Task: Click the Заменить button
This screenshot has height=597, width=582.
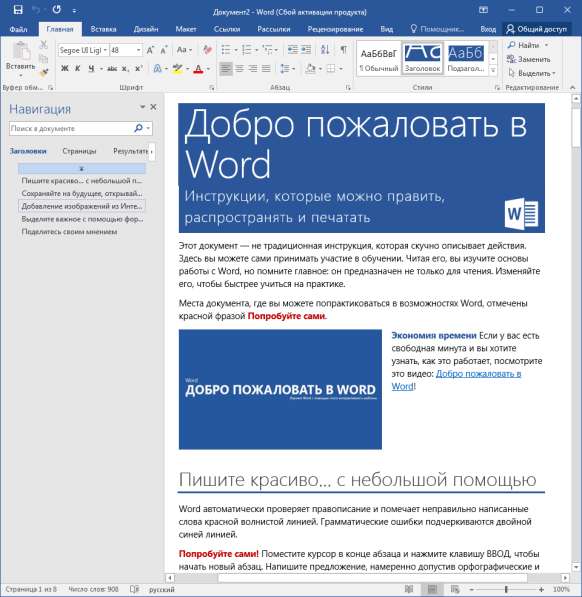Action: [529, 59]
